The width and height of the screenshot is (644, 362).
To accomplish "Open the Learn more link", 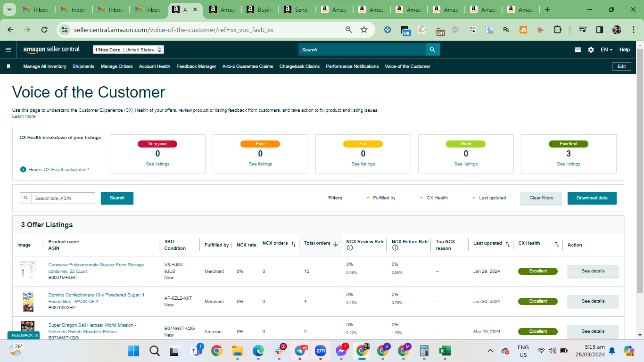I will pyautogui.click(x=24, y=116).
